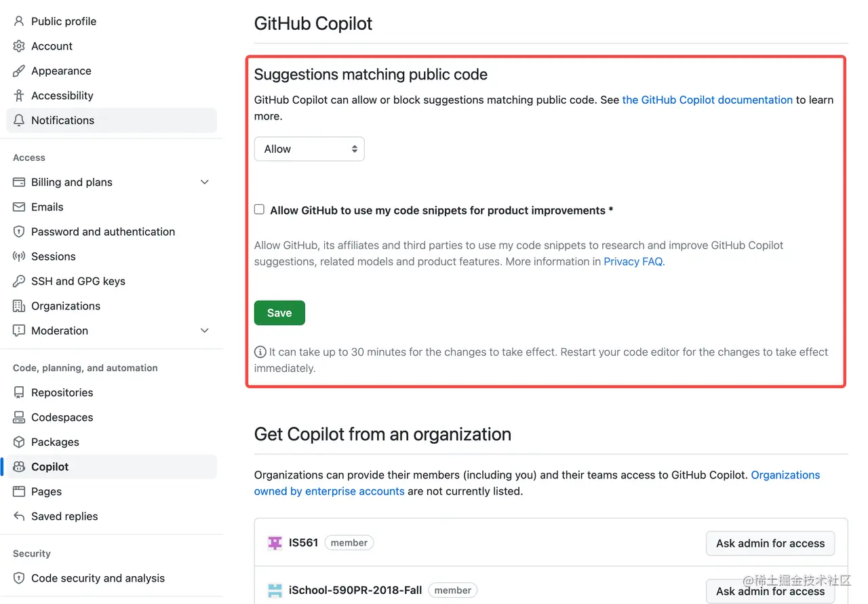This screenshot has width=868, height=604.
Task: Click the Code security shield icon
Action: pos(19,578)
